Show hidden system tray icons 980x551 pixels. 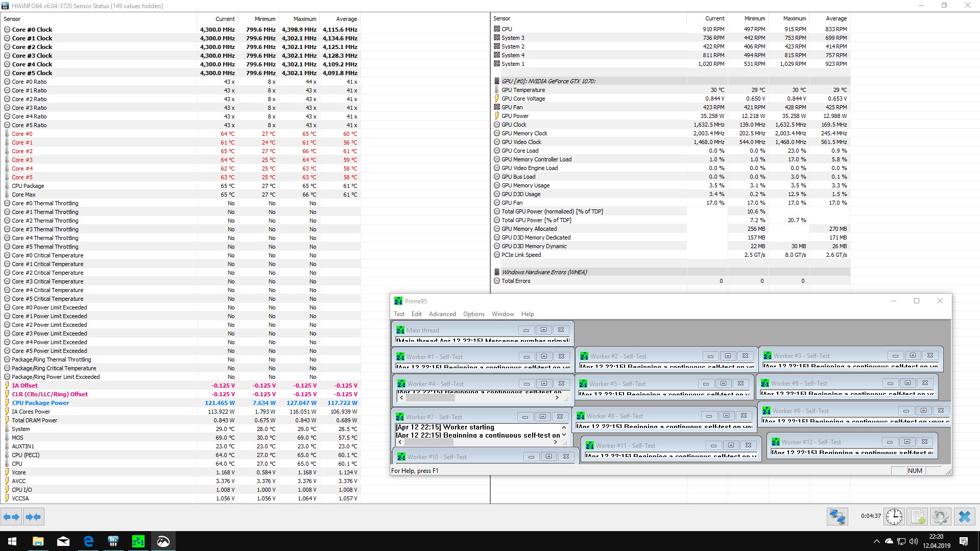point(877,541)
